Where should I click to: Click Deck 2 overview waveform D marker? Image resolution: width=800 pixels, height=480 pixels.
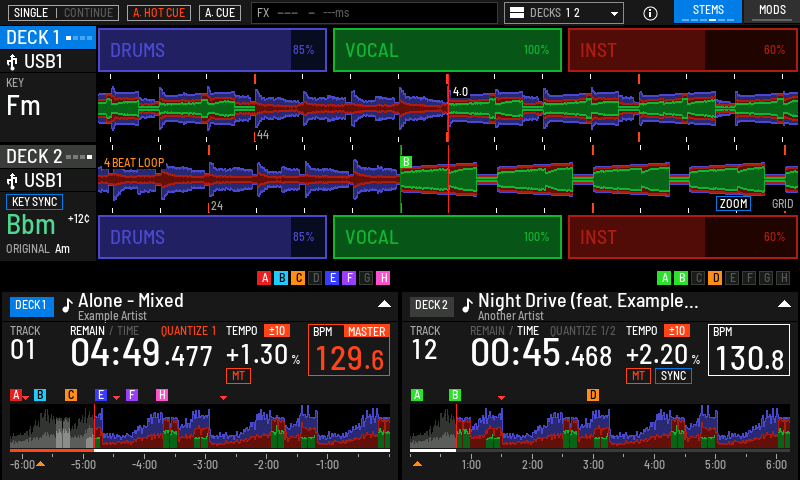click(x=592, y=395)
